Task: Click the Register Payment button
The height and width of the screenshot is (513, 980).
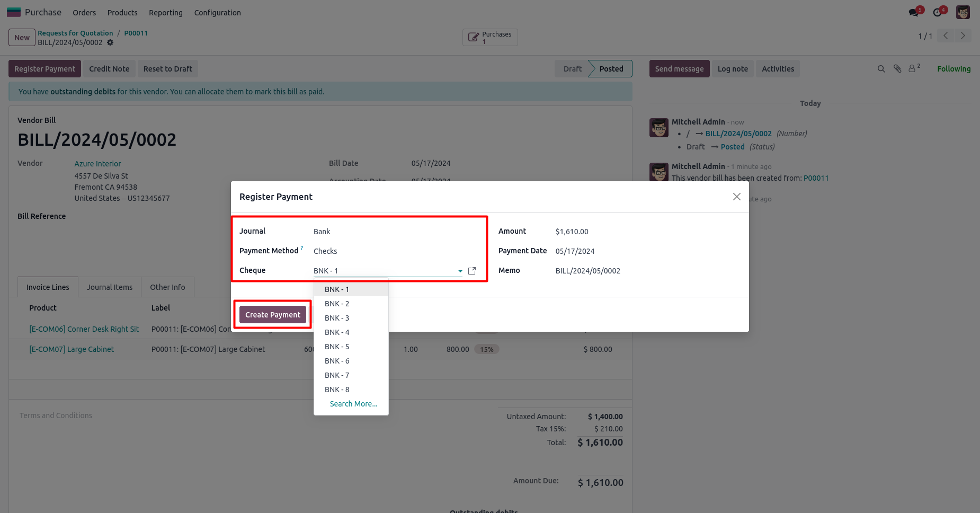Action: coord(44,69)
